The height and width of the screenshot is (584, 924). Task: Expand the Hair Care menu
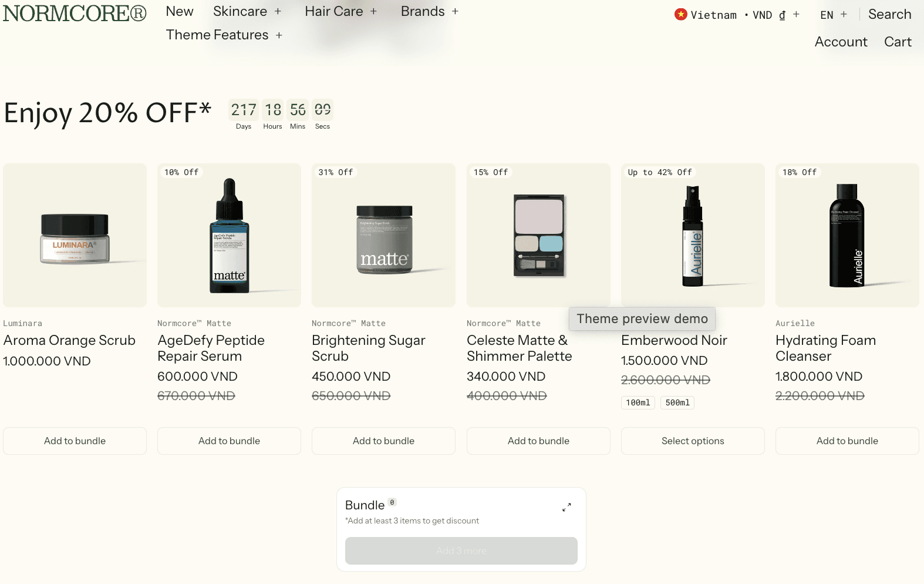click(341, 11)
